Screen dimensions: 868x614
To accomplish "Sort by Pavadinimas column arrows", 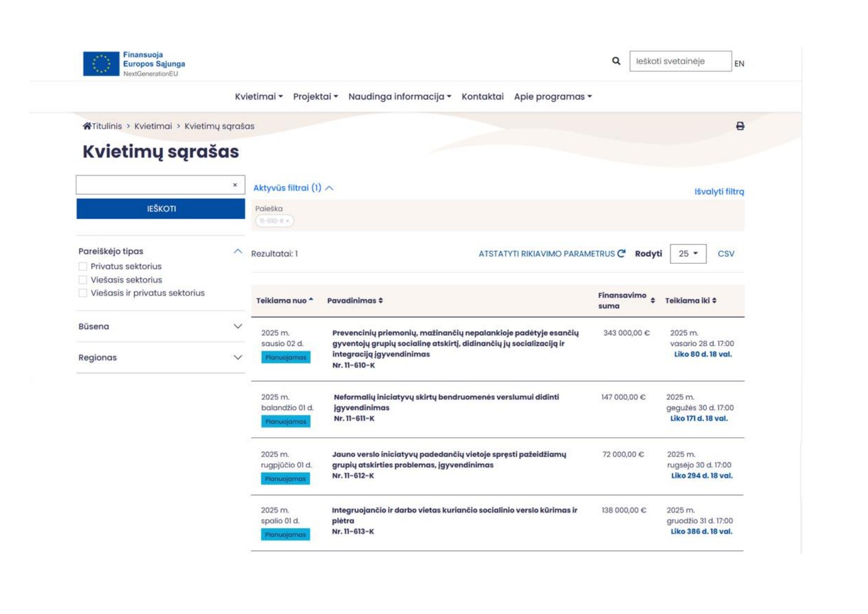I will [381, 300].
